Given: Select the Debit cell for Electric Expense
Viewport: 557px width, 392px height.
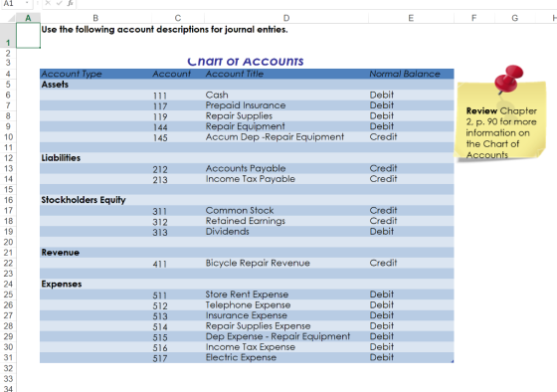Looking at the screenshot, I should (411, 357).
